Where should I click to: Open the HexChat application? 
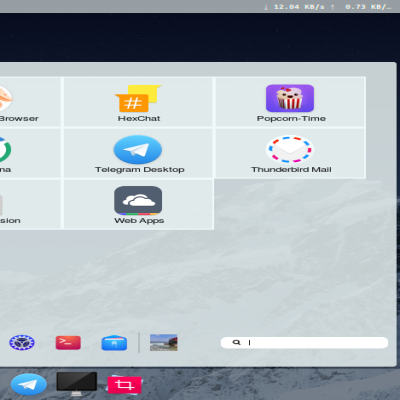pos(138,102)
